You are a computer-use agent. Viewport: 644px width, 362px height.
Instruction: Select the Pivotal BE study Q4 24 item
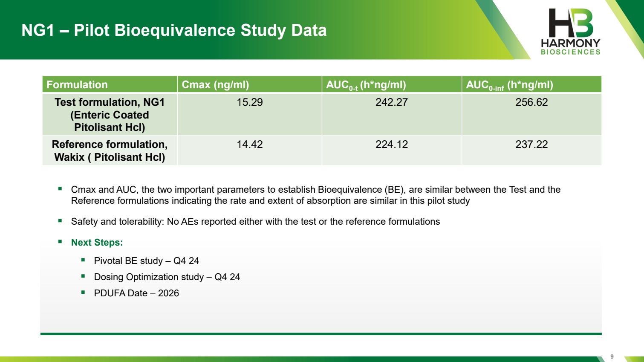146,261
